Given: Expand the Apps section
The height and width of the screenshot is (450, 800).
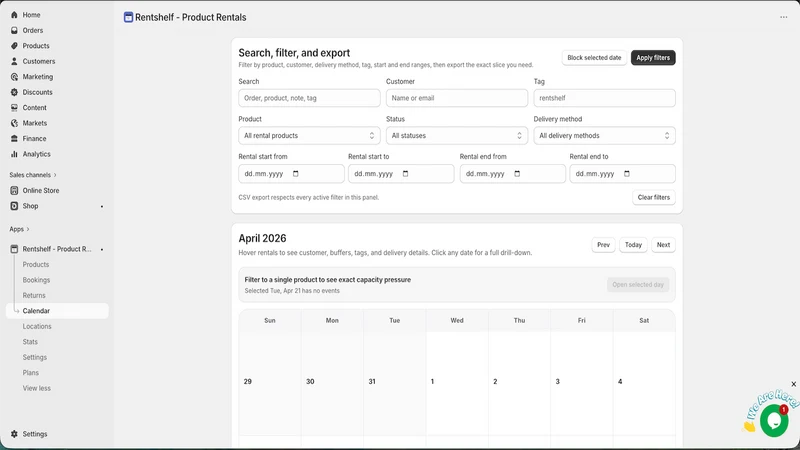Looking at the screenshot, I should pos(19,229).
